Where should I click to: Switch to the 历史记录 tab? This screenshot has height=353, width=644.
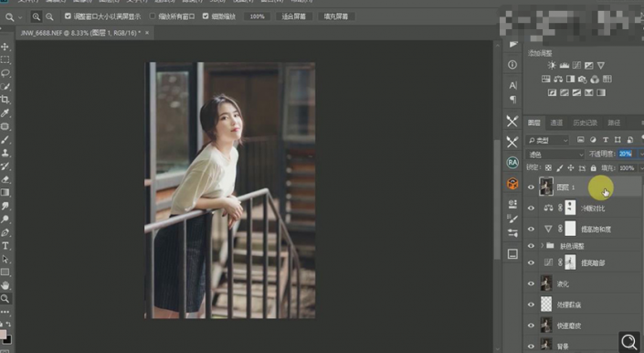[585, 123]
